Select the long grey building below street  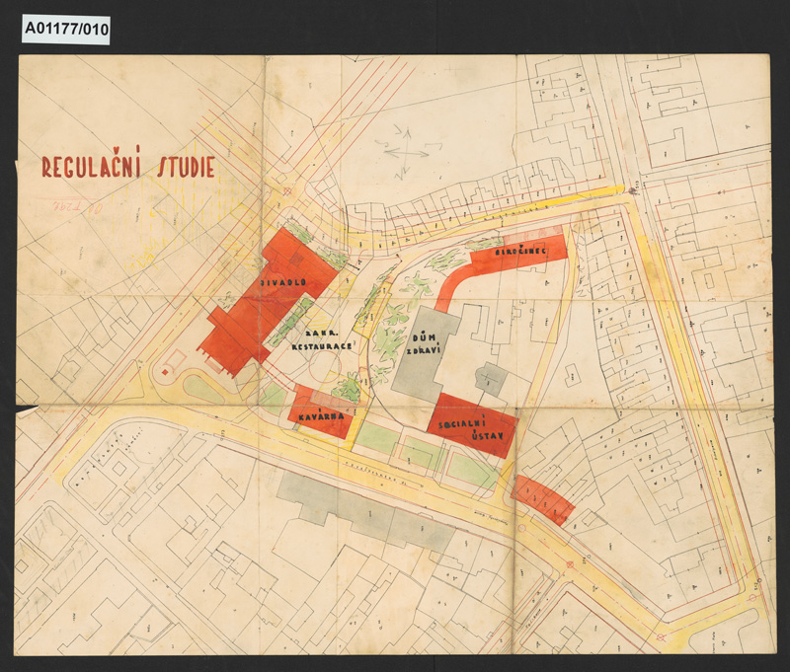pyautogui.click(x=365, y=511)
